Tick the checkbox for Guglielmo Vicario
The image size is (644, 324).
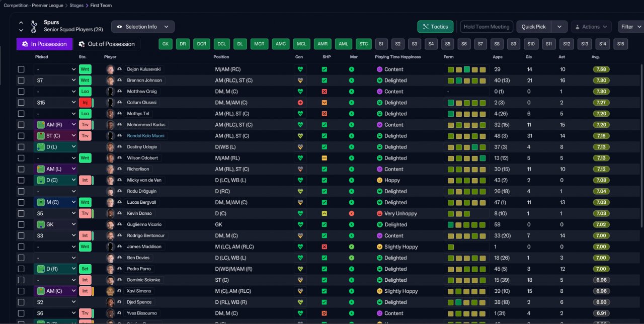point(21,224)
